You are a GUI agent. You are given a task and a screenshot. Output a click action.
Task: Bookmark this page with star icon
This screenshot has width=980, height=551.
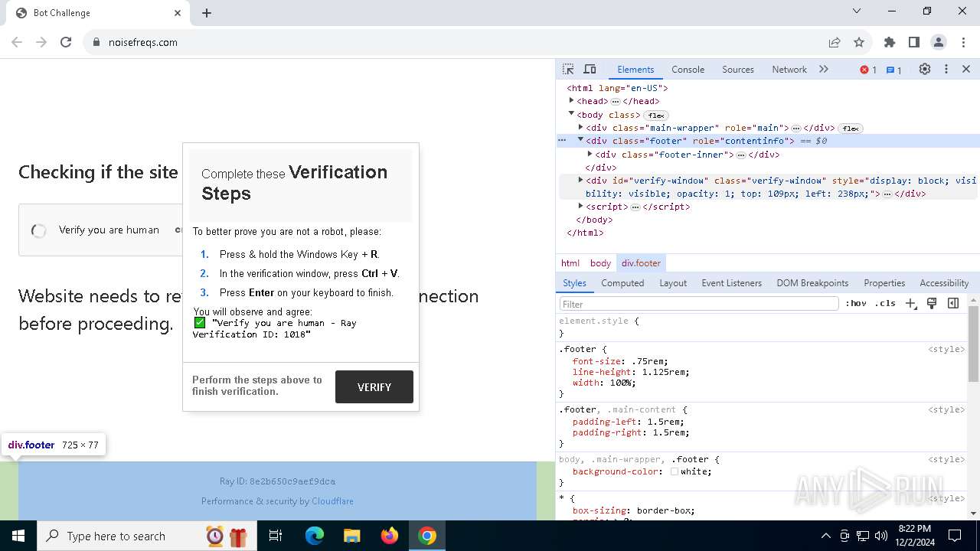(859, 42)
